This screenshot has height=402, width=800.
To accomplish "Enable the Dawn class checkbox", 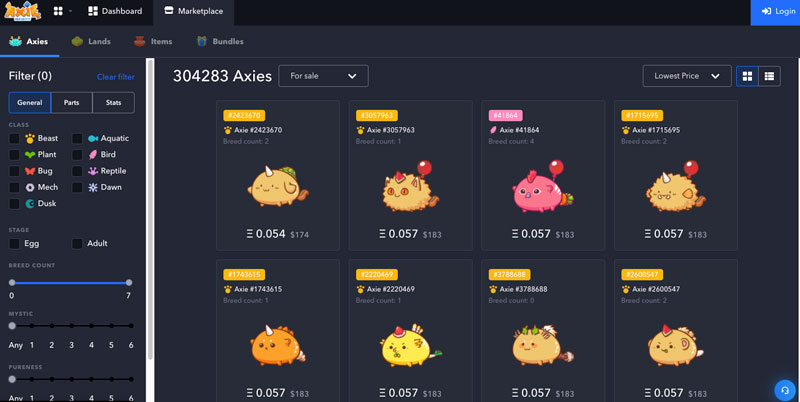I will (77, 187).
